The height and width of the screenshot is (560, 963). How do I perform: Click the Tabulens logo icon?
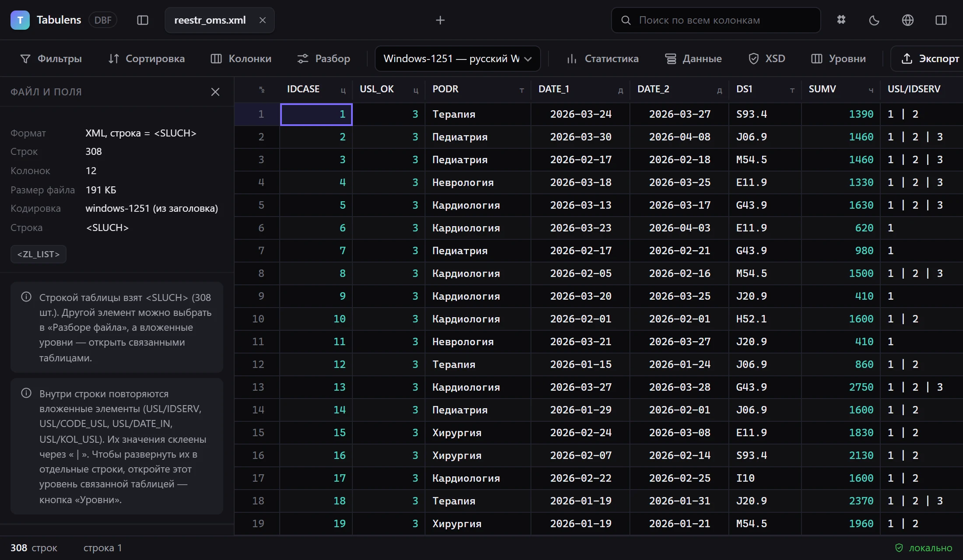coord(20,20)
